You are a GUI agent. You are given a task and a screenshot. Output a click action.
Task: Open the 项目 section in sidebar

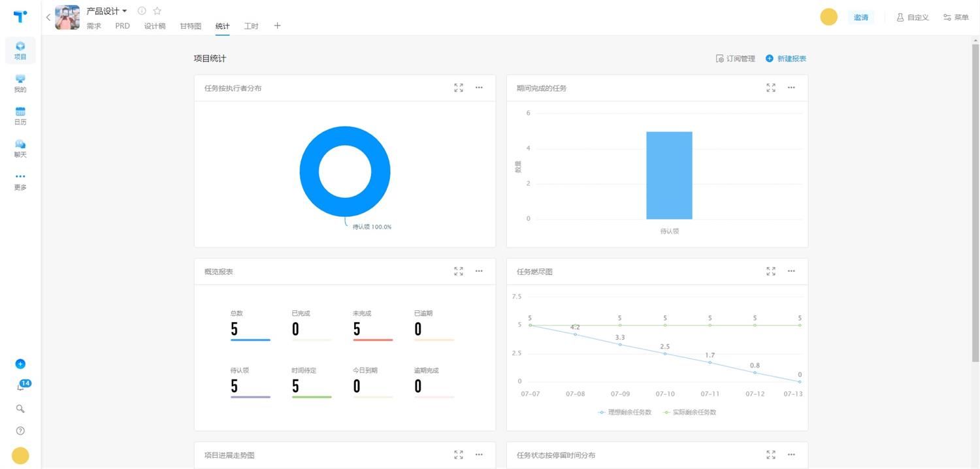[20, 50]
